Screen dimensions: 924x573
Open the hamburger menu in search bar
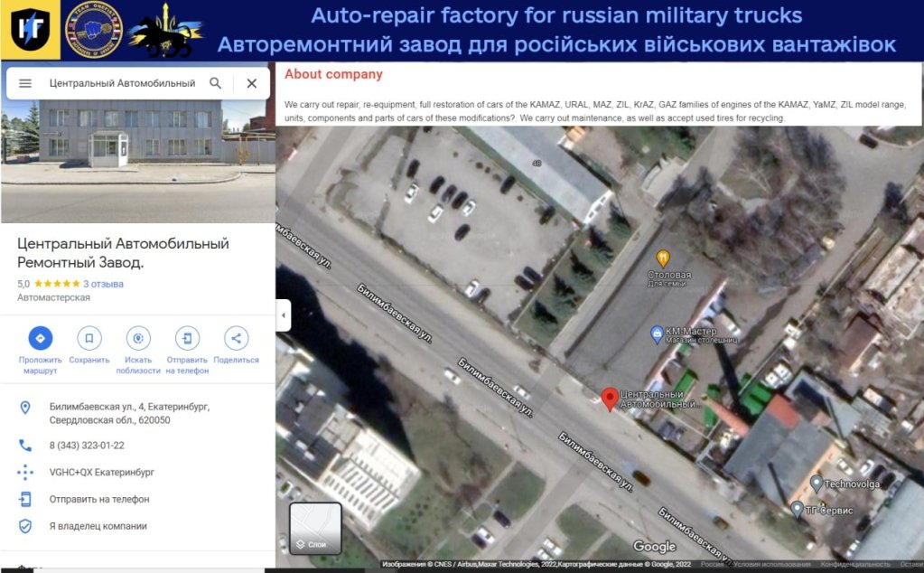[25, 83]
